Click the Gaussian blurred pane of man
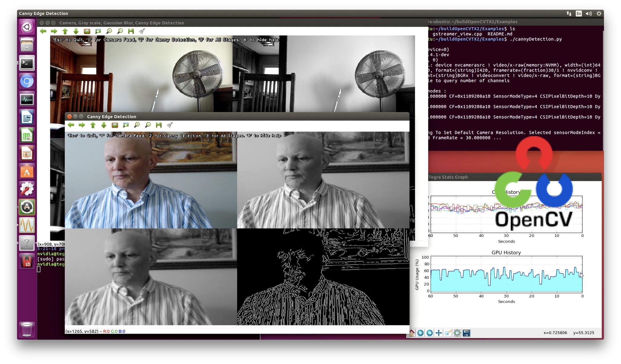 pos(151,277)
